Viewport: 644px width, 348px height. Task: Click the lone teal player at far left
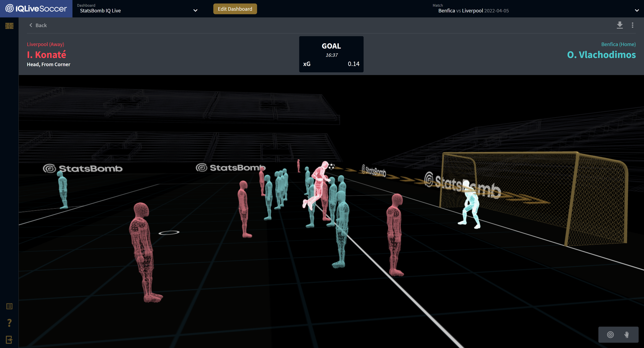click(x=63, y=190)
